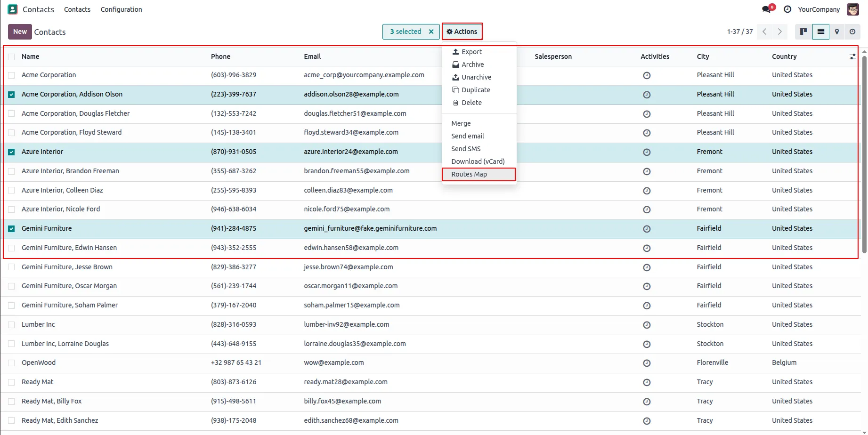Screen dimensions: 868x435
Task: Open optional columns adjuster in header
Action: (x=852, y=56)
